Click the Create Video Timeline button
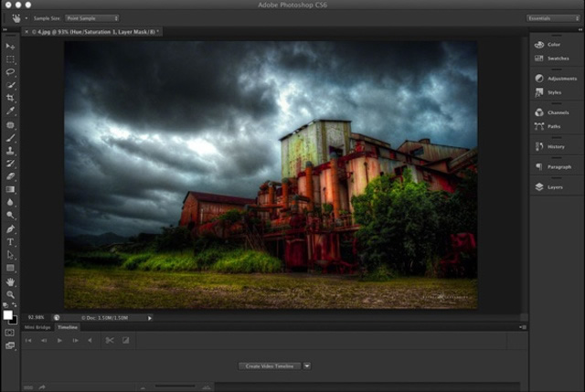This screenshot has height=392, width=585. click(270, 366)
